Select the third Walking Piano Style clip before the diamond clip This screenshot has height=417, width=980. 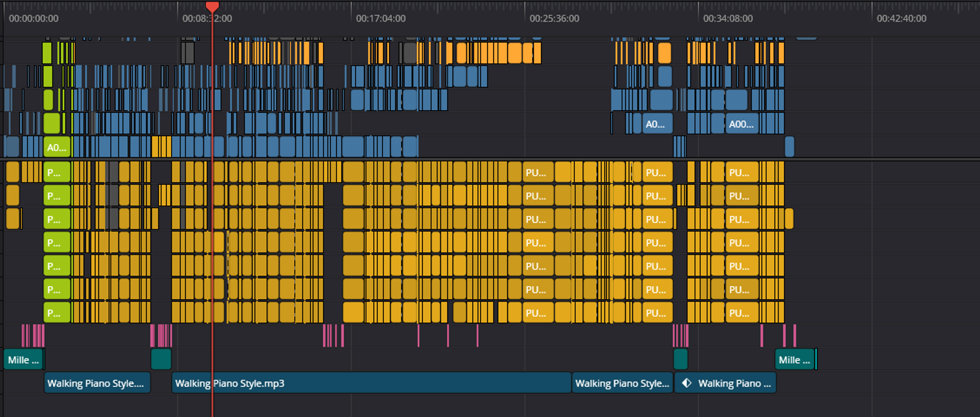[x=622, y=383]
